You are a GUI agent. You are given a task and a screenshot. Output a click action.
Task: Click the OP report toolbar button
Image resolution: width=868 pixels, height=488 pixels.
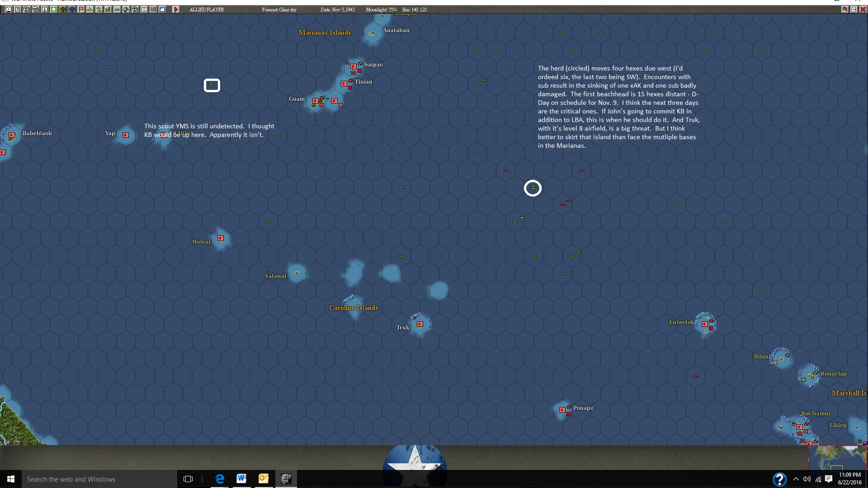click(x=144, y=9)
